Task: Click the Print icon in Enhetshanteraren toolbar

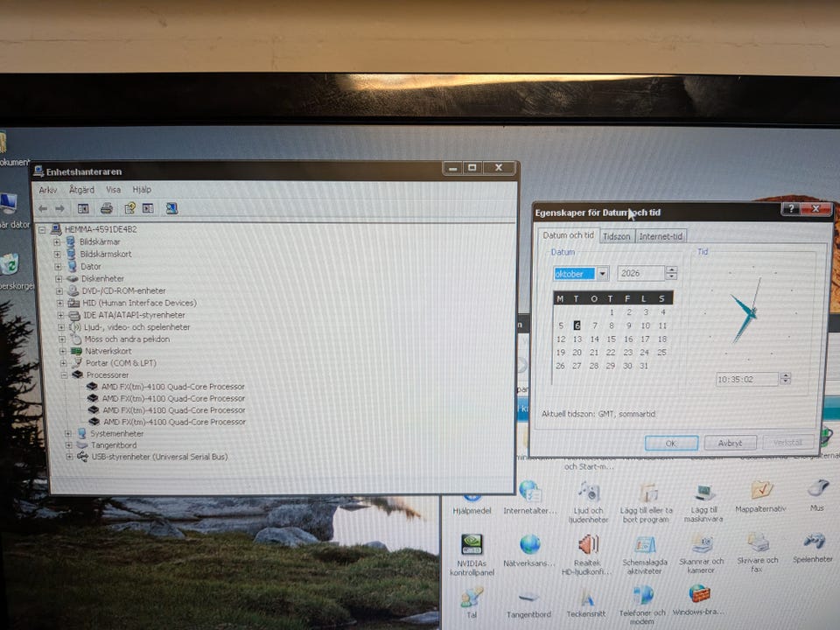Action: coord(107,208)
